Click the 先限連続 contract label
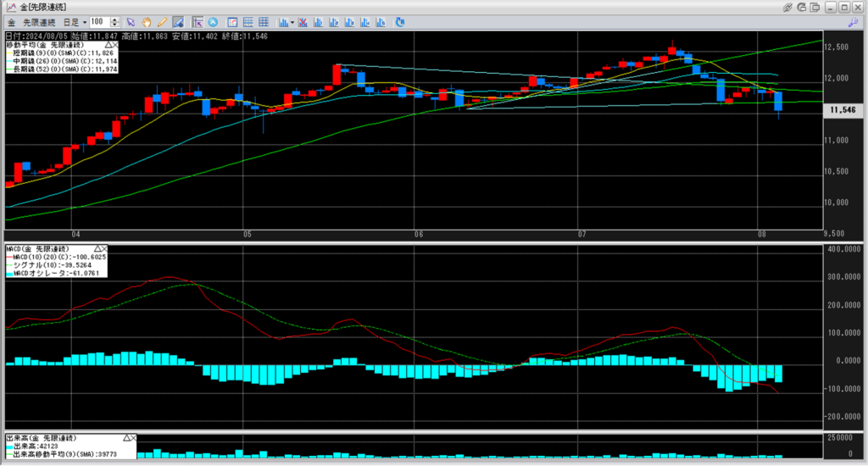 tap(39, 21)
